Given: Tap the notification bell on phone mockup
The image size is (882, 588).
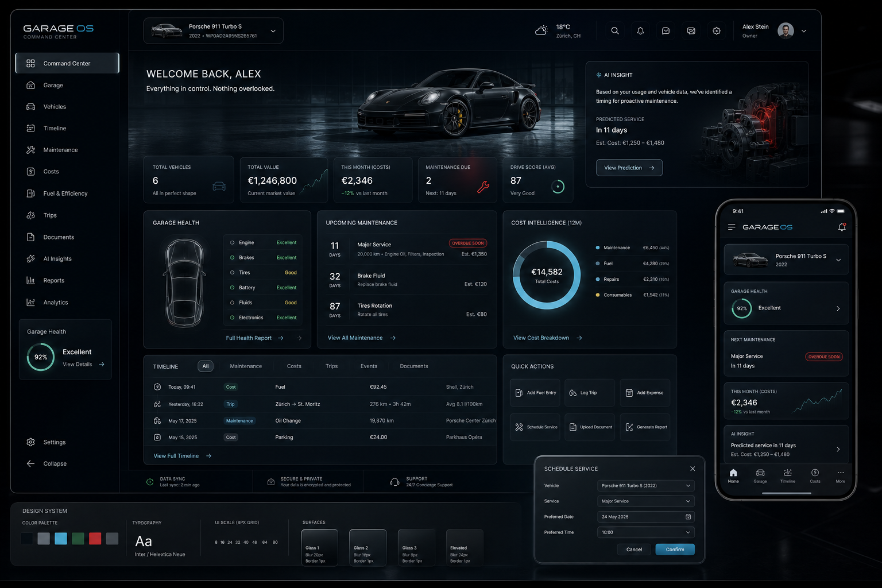Looking at the screenshot, I should (x=842, y=227).
